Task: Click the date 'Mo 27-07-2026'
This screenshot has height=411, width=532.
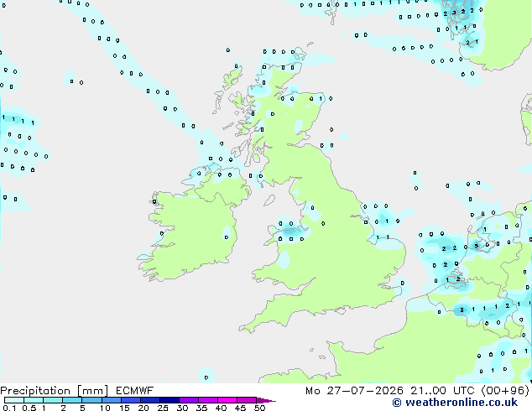Action: (x=354, y=391)
